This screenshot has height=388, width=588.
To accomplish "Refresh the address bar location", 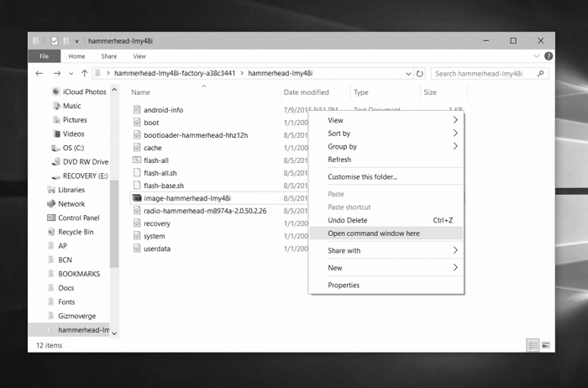I will (x=420, y=74).
